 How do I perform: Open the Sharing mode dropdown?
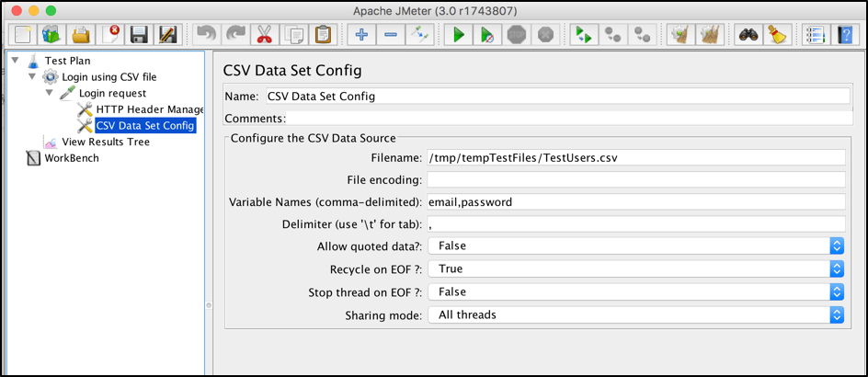click(x=636, y=315)
